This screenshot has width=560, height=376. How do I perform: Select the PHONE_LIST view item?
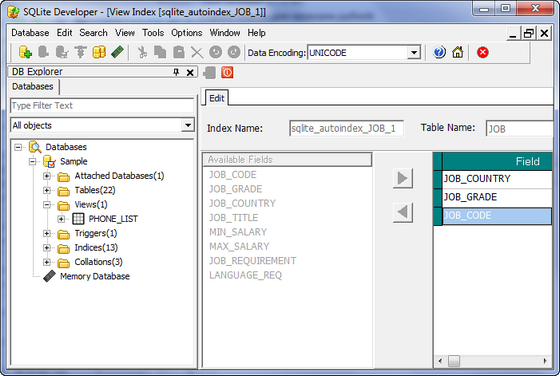(x=113, y=219)
